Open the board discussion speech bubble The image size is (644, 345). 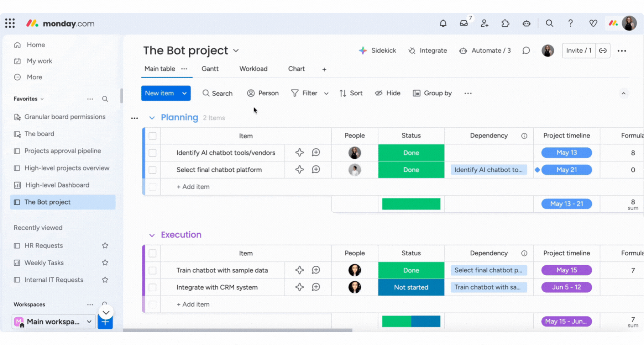526,51
